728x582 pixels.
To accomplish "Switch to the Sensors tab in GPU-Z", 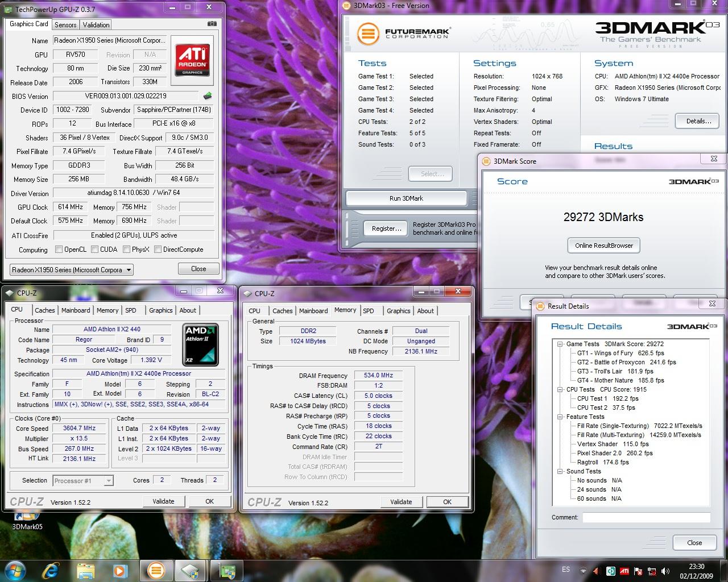I will click(x=65, y=25).
